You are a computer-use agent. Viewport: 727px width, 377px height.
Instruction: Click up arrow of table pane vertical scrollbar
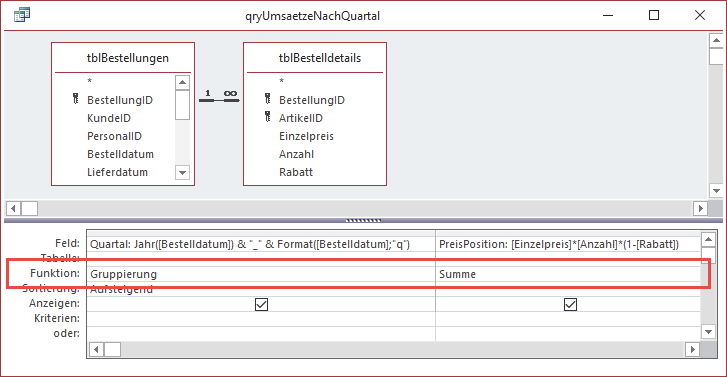[716, 40]
